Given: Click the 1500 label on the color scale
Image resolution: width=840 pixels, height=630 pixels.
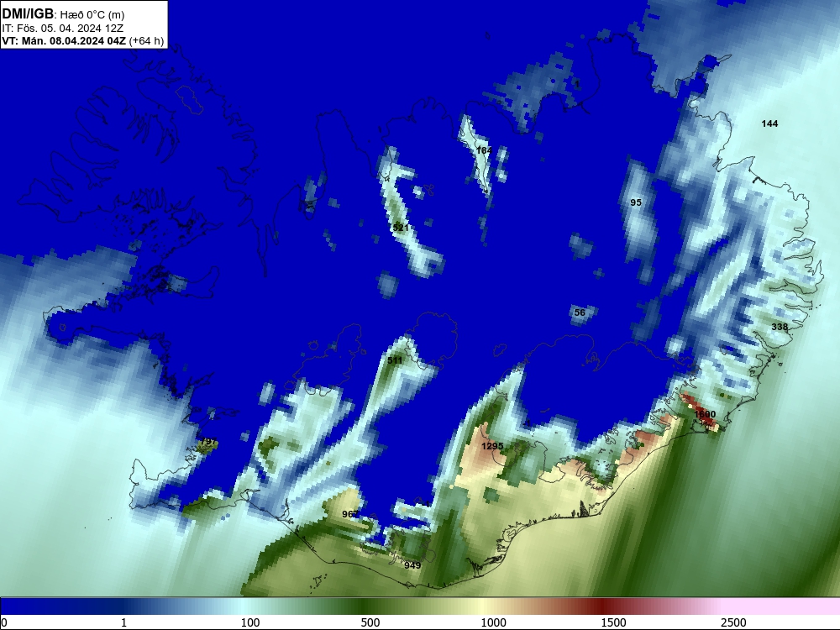Looking at the screenshot, I should click(x=613, y=622).
